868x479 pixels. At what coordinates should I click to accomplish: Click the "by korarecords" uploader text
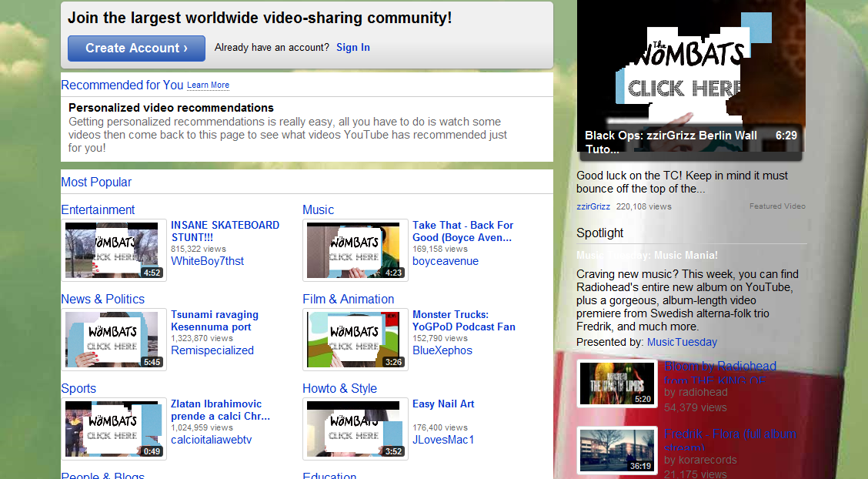pyautogui.click(x=700, y=460)
